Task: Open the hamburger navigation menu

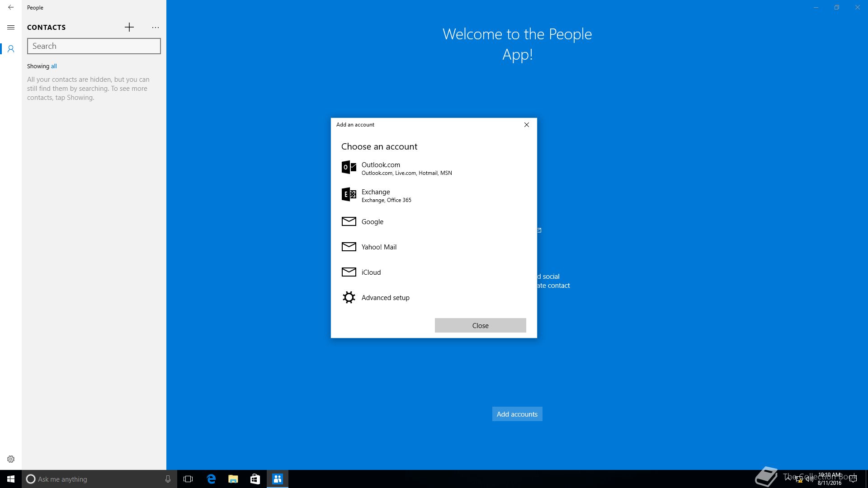Action: coord(11,28)
